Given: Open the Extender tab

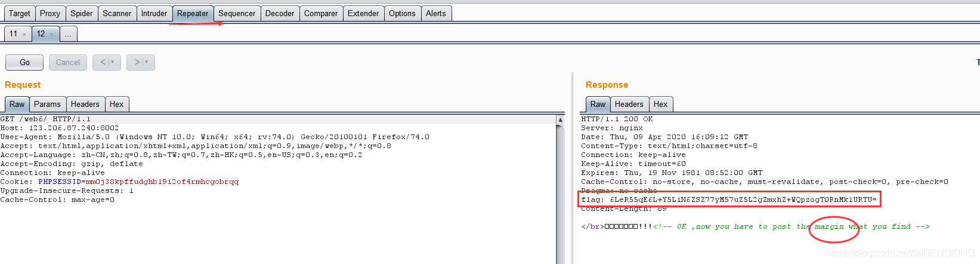Looking at the screenshot, I should point(363,13).
